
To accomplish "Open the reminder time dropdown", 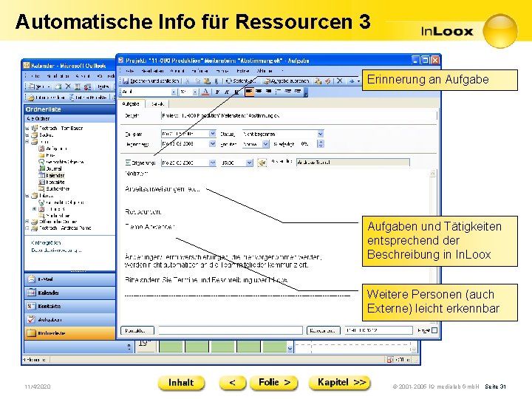I will [x=250, y=163].
